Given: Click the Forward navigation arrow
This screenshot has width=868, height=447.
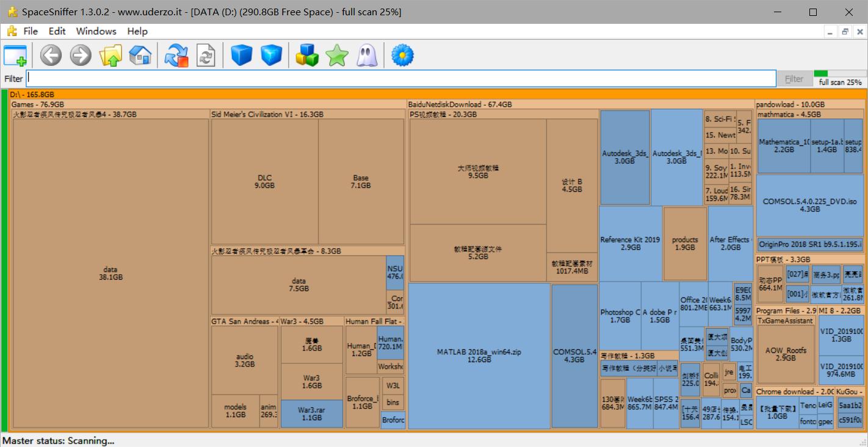Looking at the screenshot, I should click(80, 55).
